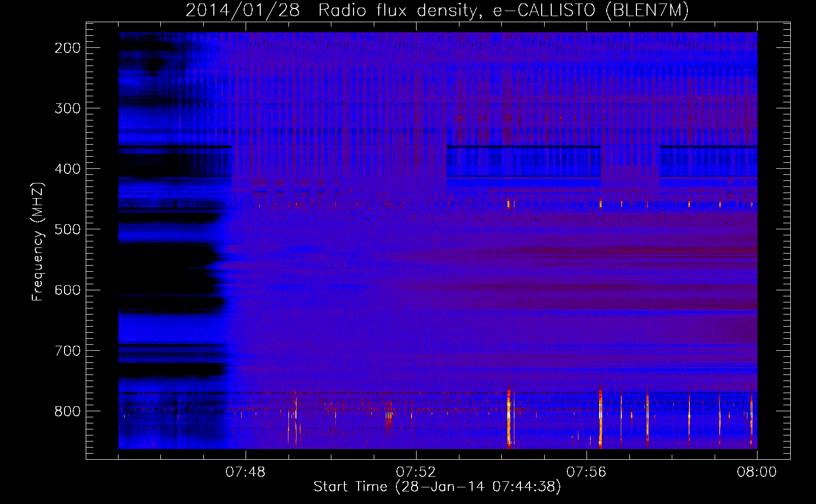Click the 08:00 time tick label
The height and width of the screenshot is (504, 816).
[757, 472]
